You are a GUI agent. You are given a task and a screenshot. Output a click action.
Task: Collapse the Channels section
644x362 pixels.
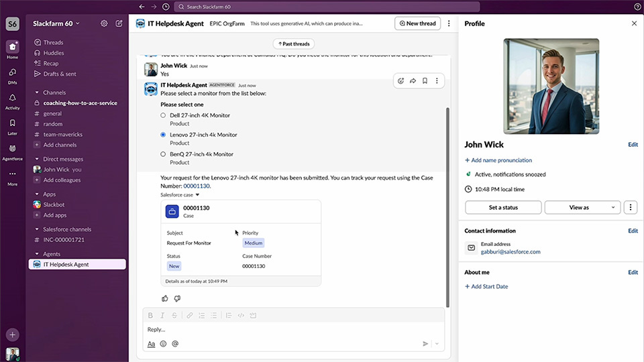point(37,93)
